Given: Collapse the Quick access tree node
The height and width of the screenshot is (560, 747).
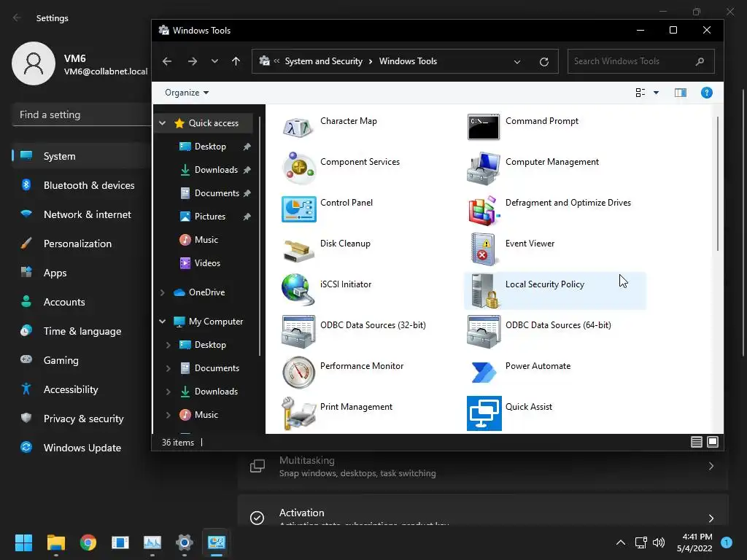Looking at the screenshot, I should [x=163, y=122].
